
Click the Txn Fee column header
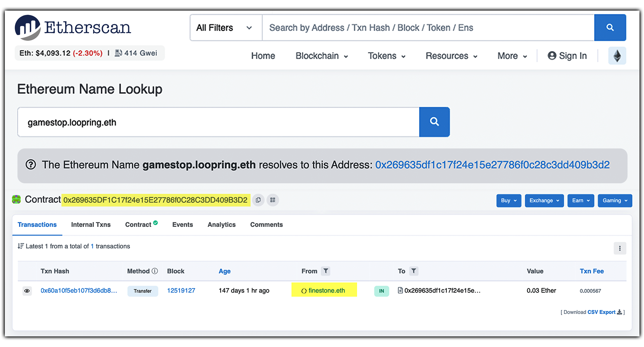pyautogui.click(x=592, y=271)
